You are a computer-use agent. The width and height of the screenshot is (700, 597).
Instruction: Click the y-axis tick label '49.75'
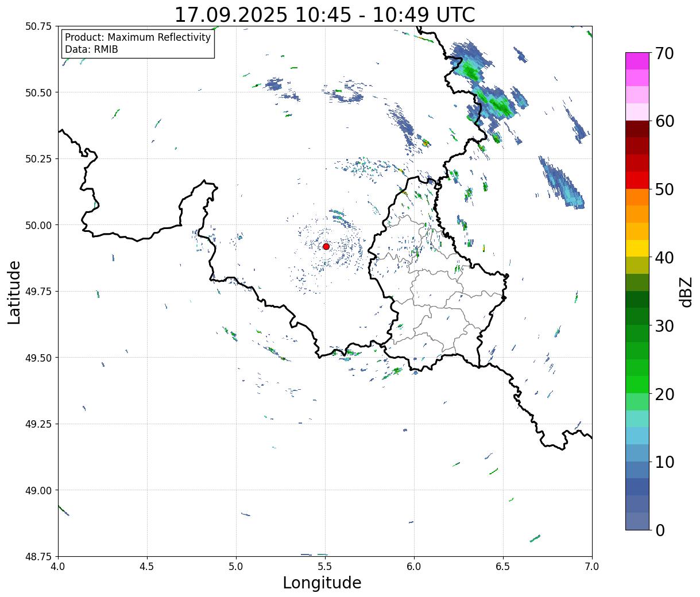tap(38, 291)
